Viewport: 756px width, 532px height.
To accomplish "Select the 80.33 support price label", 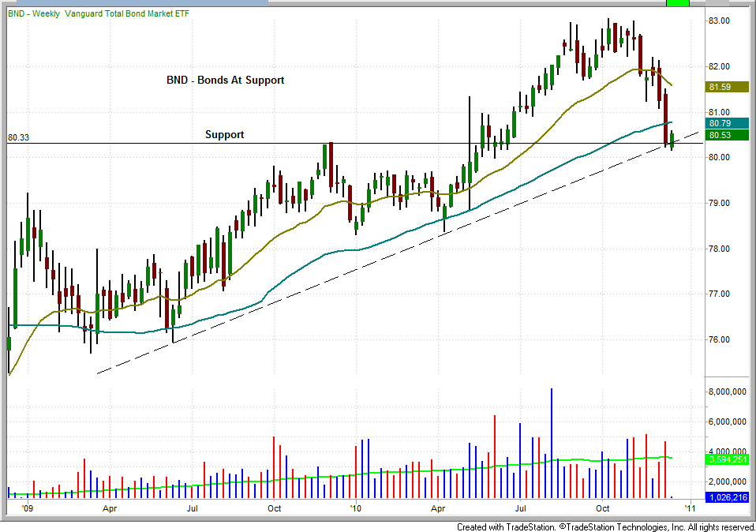I will [18, 137].
